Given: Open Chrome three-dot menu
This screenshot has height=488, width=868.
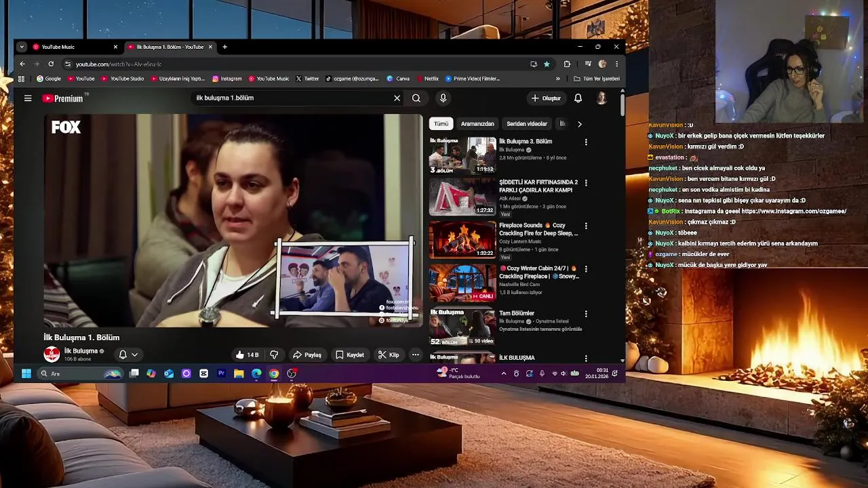Looking at the screenshot, I should click(616, 64).
